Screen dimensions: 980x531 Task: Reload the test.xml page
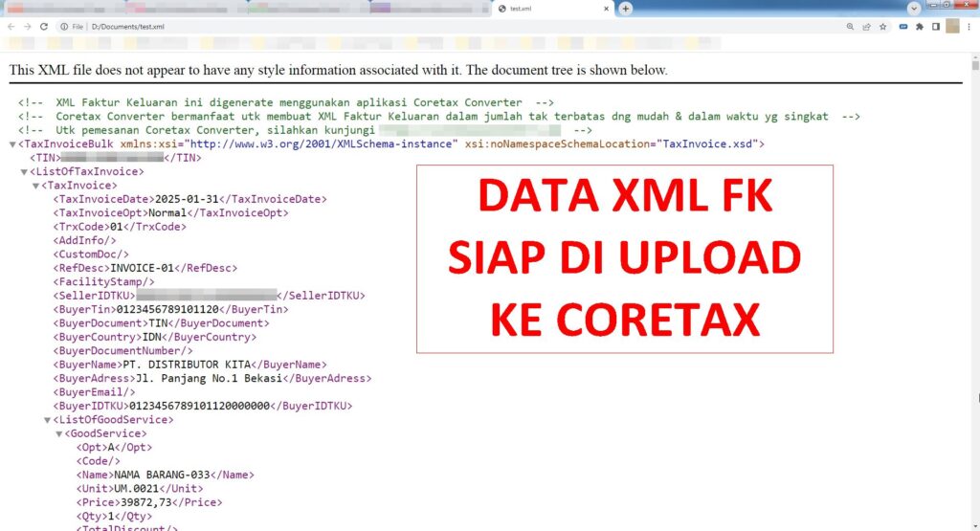tap(44, 27)
